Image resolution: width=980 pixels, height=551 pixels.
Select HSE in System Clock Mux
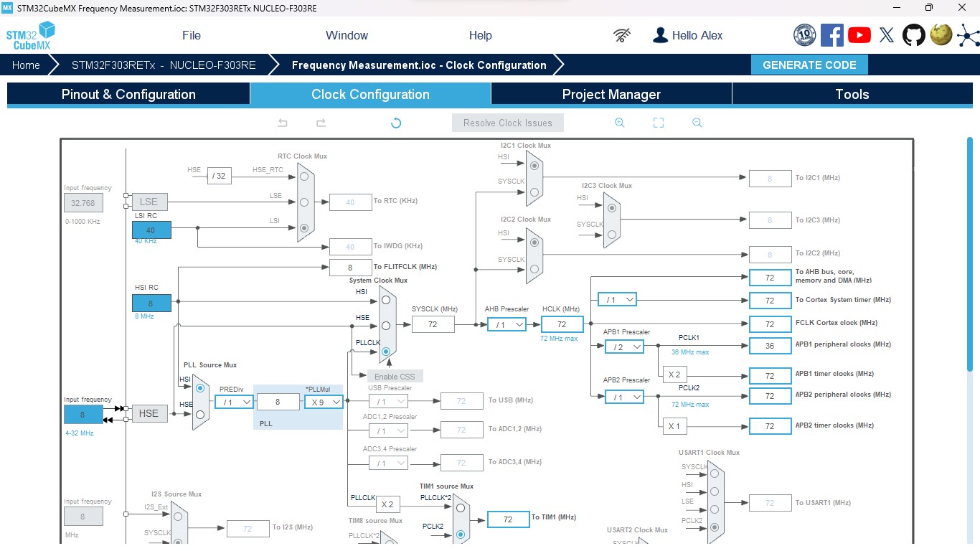(386, 325)
